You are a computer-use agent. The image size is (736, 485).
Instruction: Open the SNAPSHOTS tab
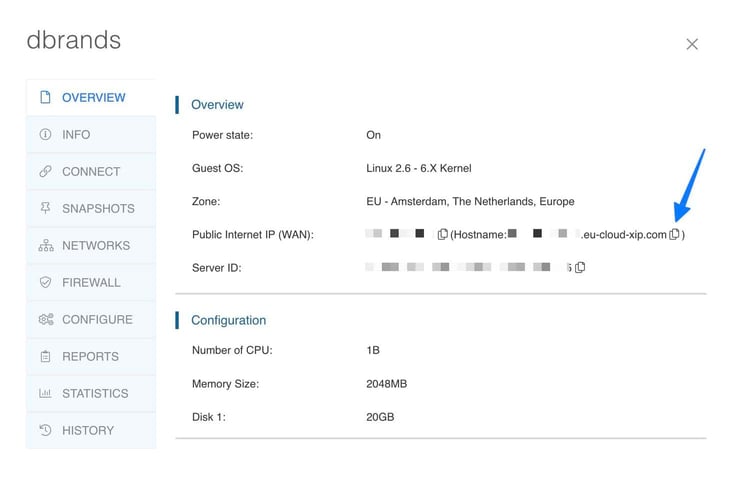91,208
